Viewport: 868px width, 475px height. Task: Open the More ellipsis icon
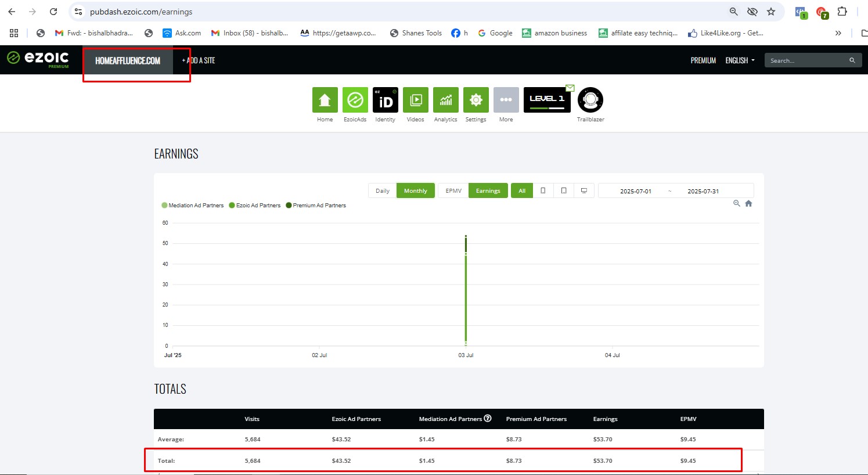click(506, 100)
